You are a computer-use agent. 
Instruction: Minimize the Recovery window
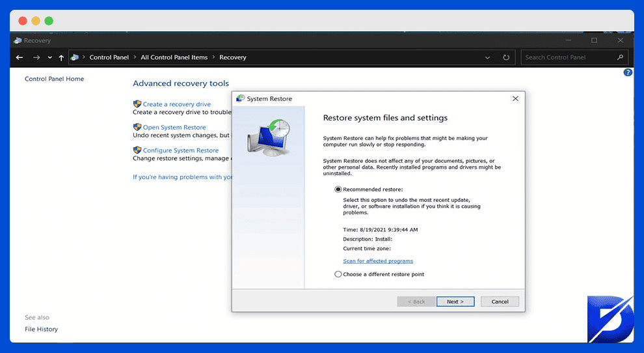point(569,40)
